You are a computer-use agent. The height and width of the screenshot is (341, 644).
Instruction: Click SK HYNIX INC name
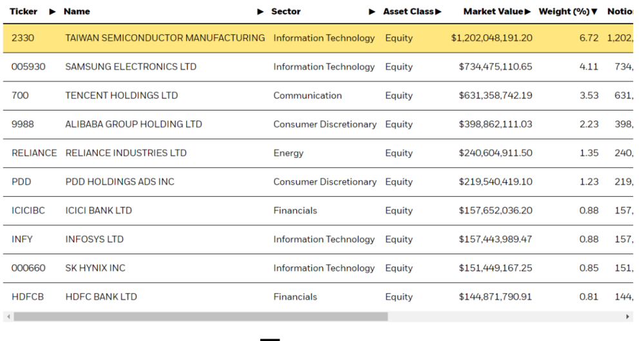coord(95,268)
